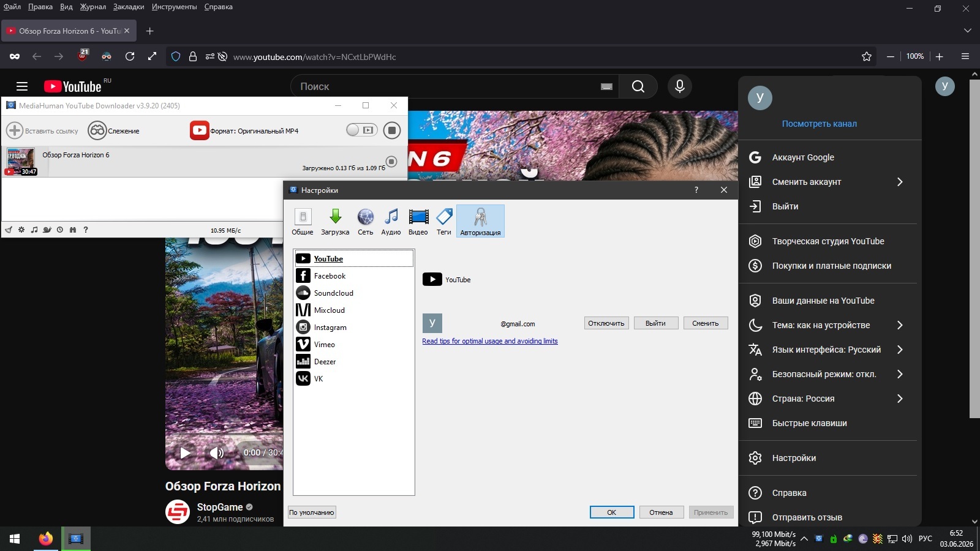The height and width of the screenshot is (551, 980).
Task: Open the browser tab list dropdown arrow
Action: 968,31
